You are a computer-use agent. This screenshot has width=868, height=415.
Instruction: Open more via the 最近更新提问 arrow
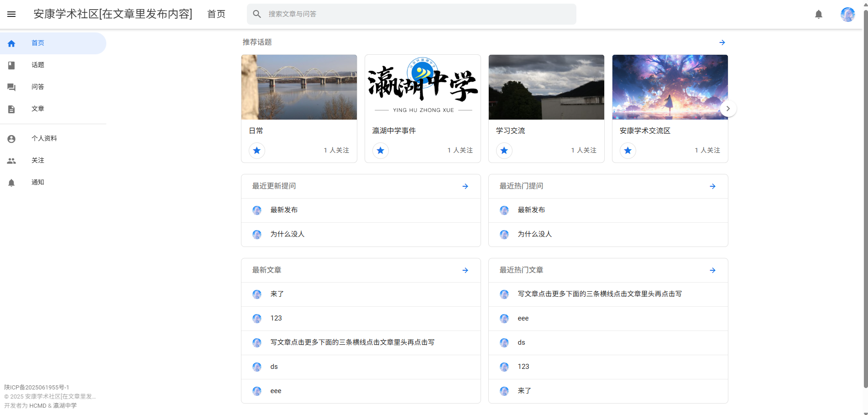click(x=465, y=186)
